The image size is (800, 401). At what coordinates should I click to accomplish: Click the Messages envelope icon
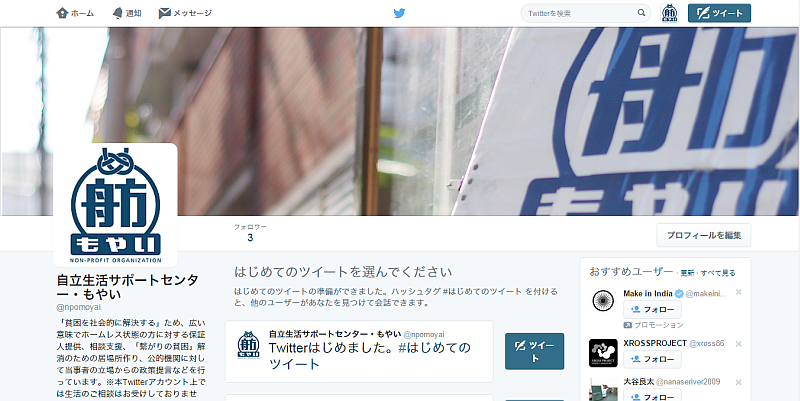coord(164,13)
